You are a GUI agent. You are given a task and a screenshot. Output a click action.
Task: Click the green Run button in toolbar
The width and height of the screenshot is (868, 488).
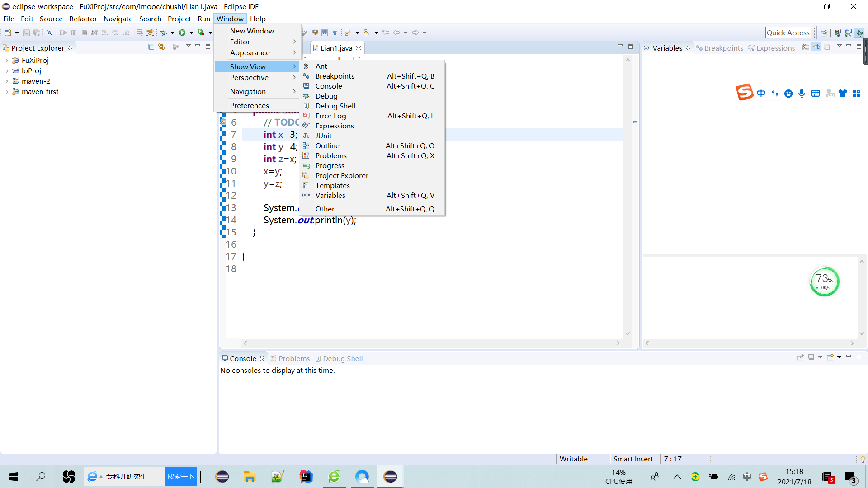(x=182, y=33)
